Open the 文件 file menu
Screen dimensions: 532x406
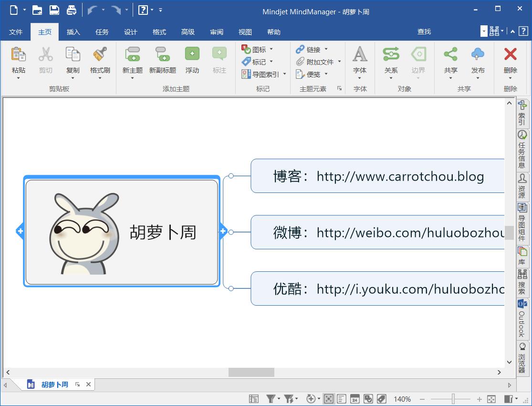point(16,32)
